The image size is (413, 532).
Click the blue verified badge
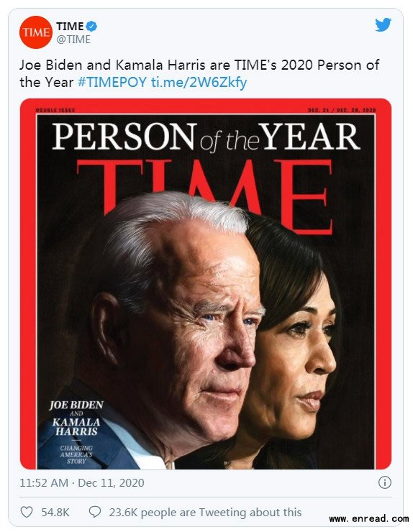coord(91,26)
